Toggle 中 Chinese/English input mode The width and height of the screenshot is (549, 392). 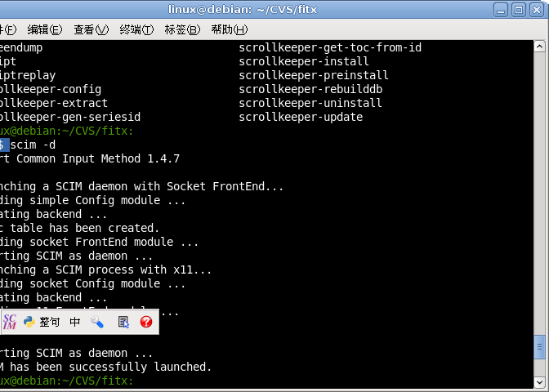click(x=75, y=322)
